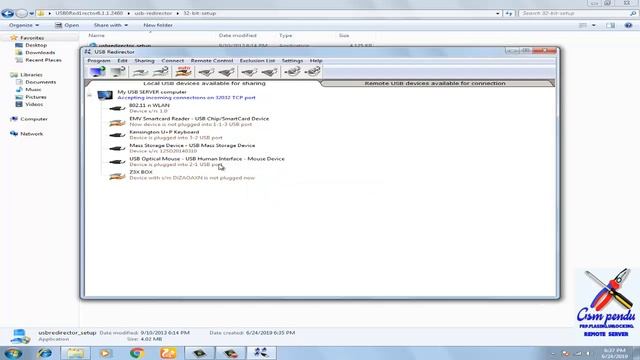Select Recent Places in navigation pane

coord(43,60)
